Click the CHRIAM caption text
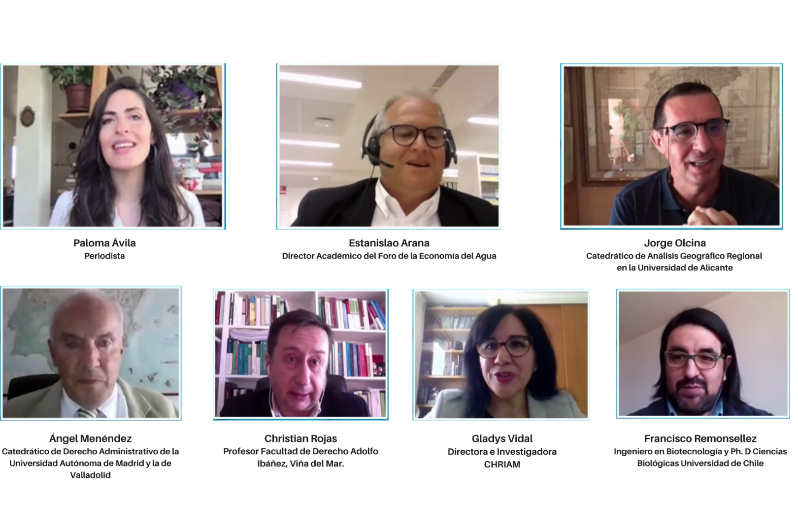The image size is (798, 532). (502, 464)
